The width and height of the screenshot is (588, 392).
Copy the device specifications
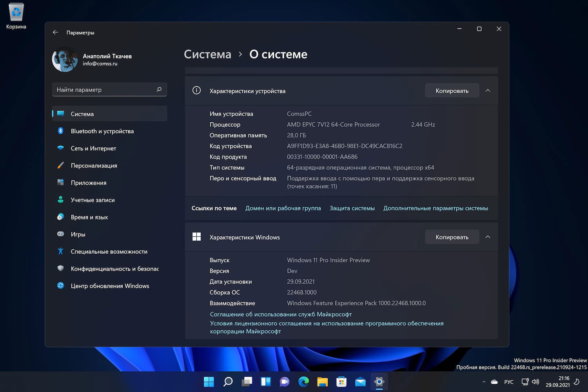pyautogui.click(x=452, y=90)
